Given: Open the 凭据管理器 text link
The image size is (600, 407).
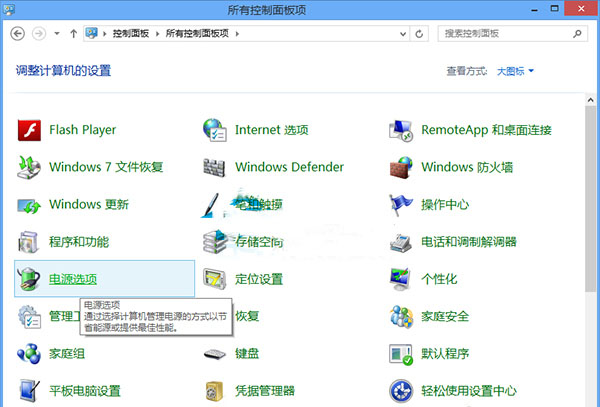Looking at the screenshot, I should (265, 391).
